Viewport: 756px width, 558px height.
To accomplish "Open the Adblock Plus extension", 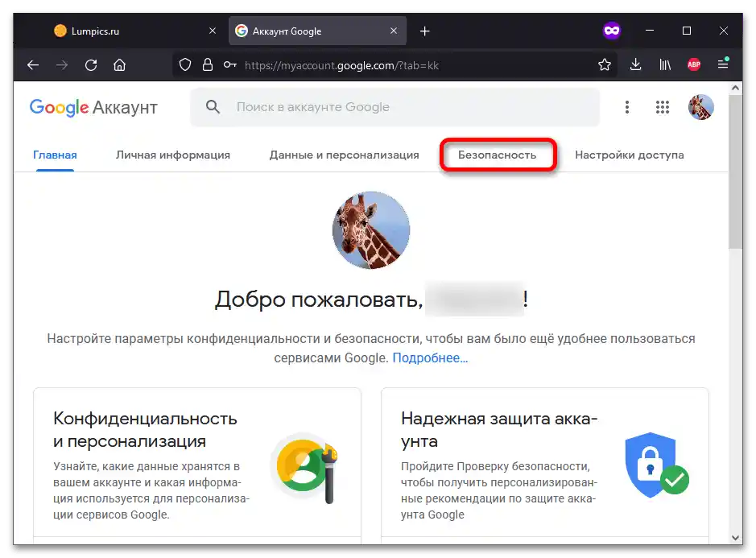I will pos(694,64).
